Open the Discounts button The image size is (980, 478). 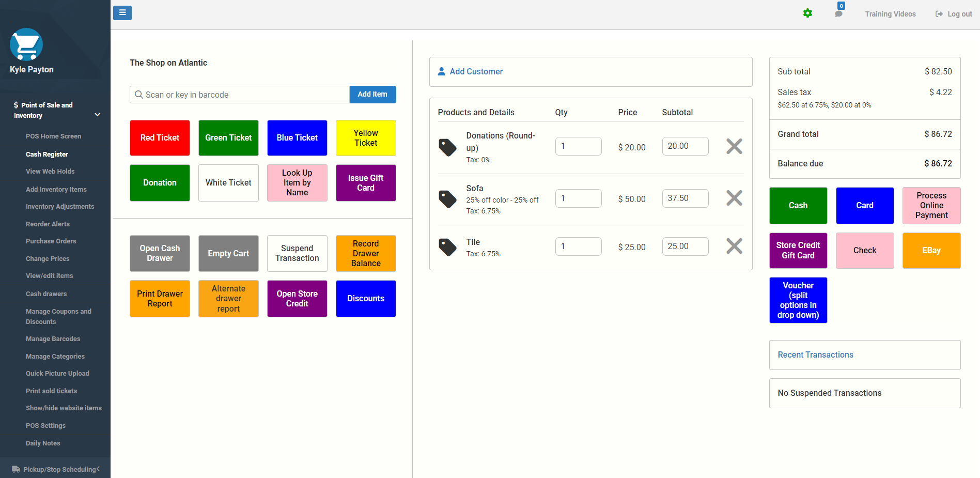click(x=366, y=299)
